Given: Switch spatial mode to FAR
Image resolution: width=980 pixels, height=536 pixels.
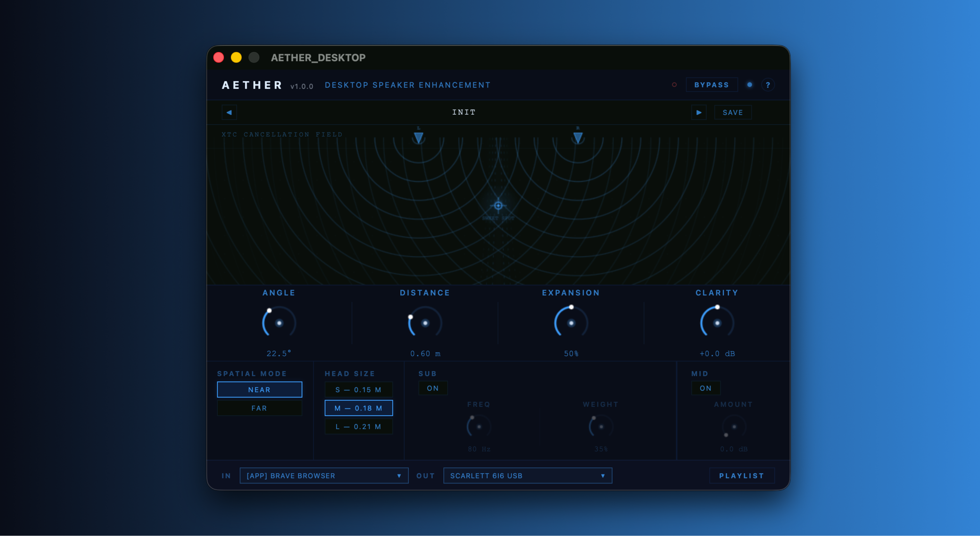Looking at the screenshot, I should click(260, 408).
